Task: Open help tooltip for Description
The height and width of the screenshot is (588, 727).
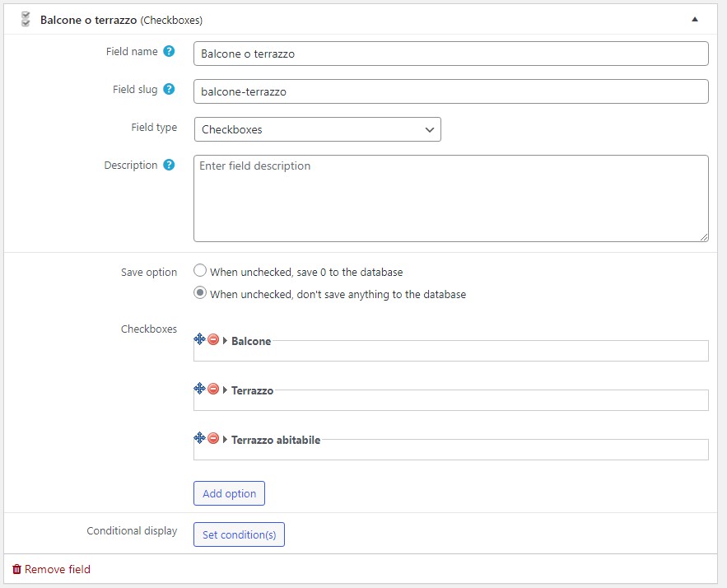Action: click(x=170, y=165)
